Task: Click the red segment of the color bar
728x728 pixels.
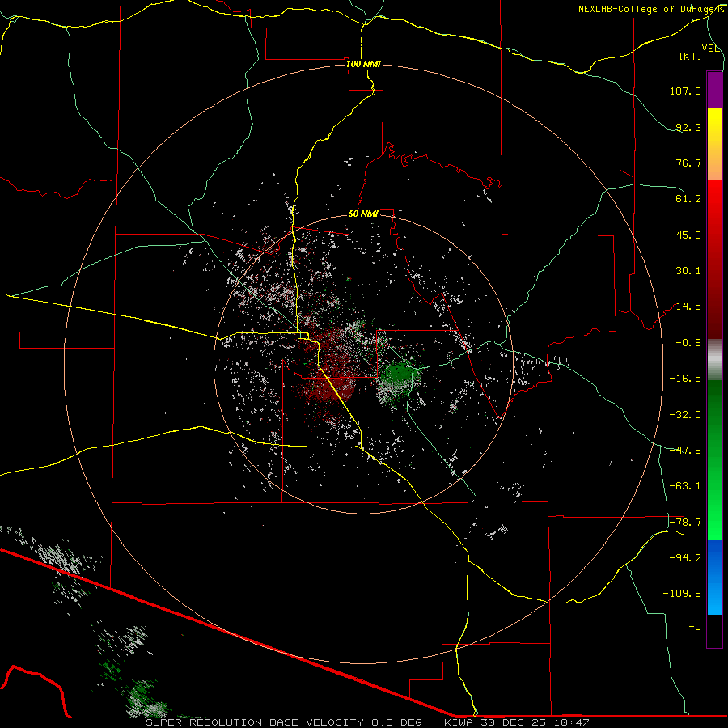Action: (714, 259)
